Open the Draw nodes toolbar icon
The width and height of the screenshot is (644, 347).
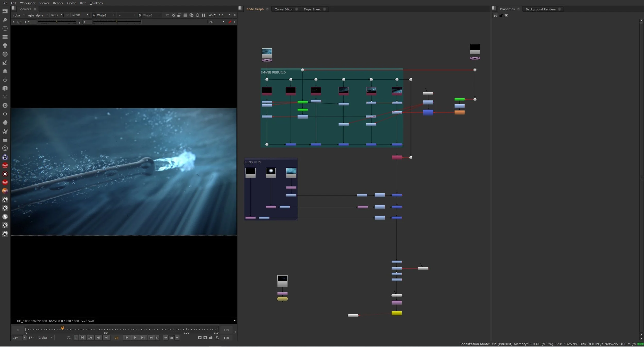pos(5,20)
